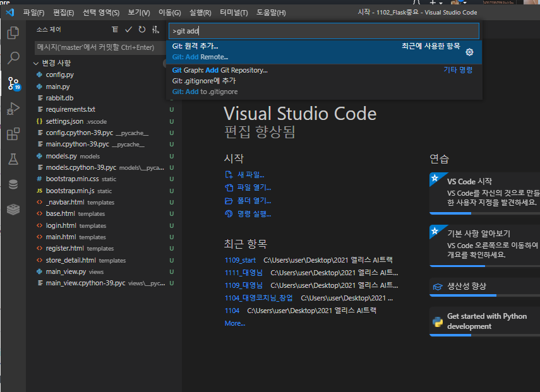Click the graduation cap icon by 생산성 향상
Screen dimensions: 540x392
[x=438, y=287]
